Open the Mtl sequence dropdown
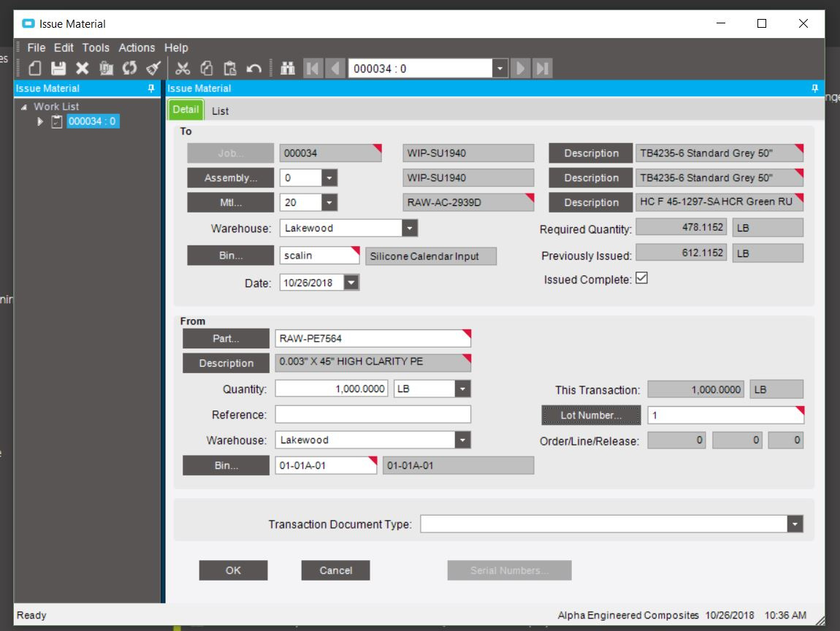The width and height of the screenshot is (840, 631). pyautogui.click(x=329, y=202)
